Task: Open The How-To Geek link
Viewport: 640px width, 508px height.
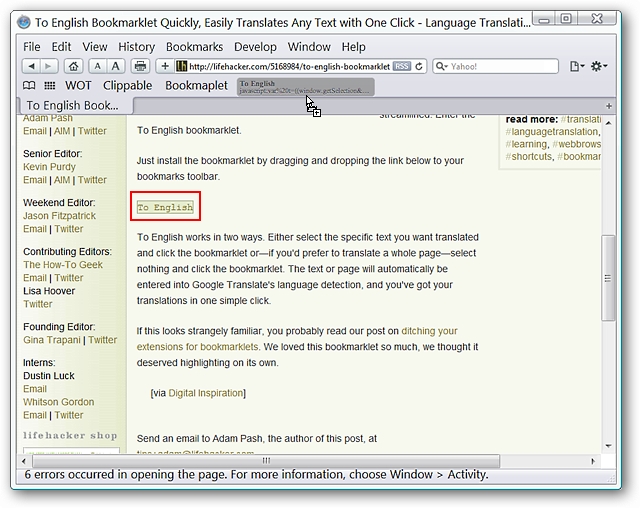Action: click(63, 265)
